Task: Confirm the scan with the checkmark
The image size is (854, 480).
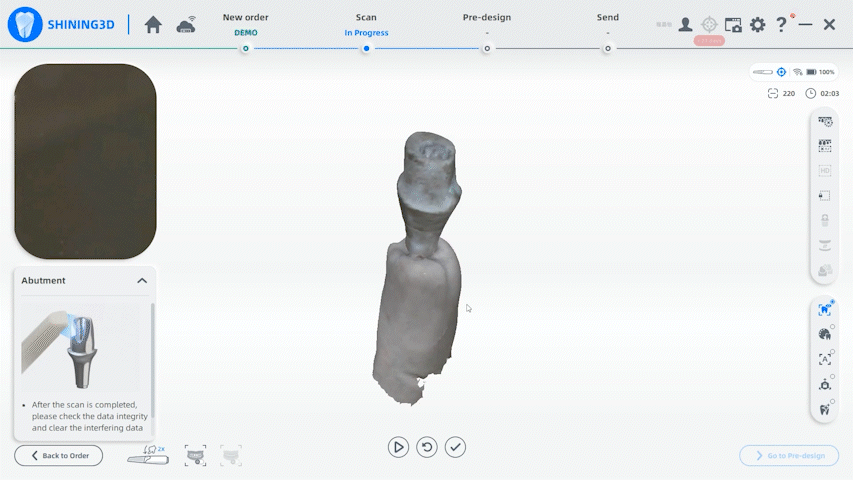Action: click(455, 447)
